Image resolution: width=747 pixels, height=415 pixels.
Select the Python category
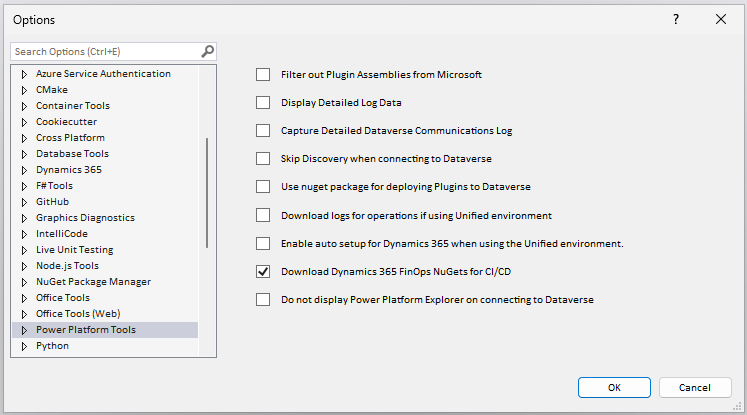(x=52, y=345)
